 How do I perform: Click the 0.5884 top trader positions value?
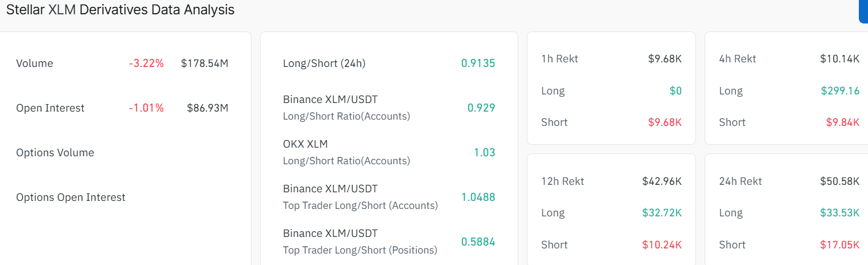pyautogui.click(x=478, y=242)
